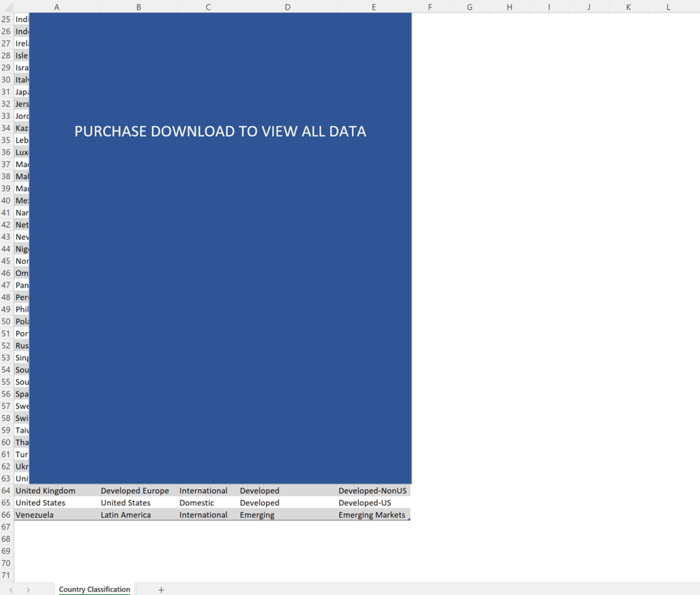Select row 50 header
The height and width of the screenshot is (595, 700).
[6, 321]
